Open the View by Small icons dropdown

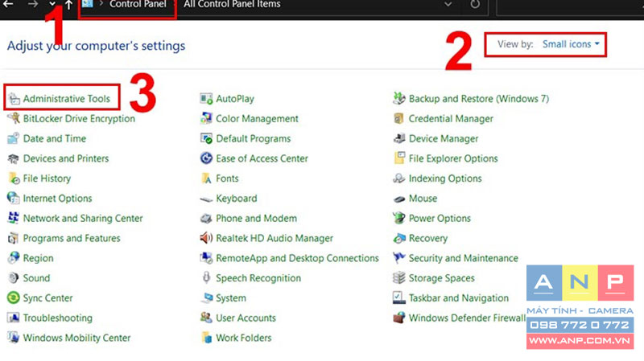(x=572, y=44)
